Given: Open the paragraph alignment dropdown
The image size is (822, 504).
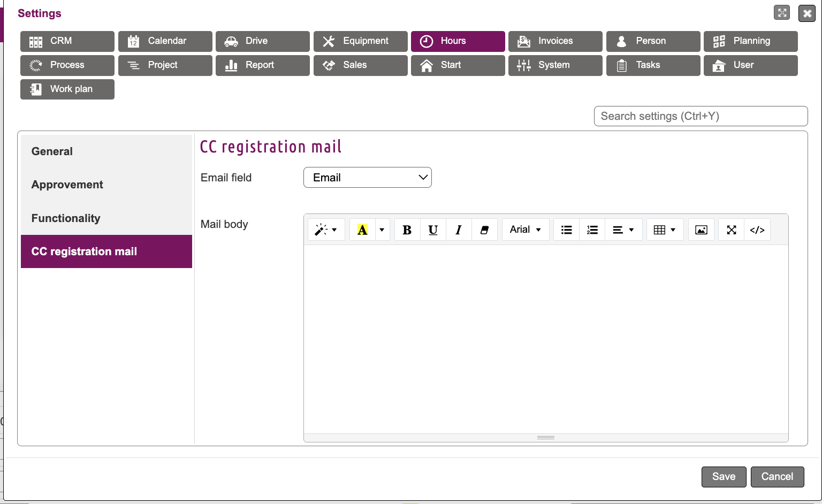Looking at the screenshot, I should point(623,230).
